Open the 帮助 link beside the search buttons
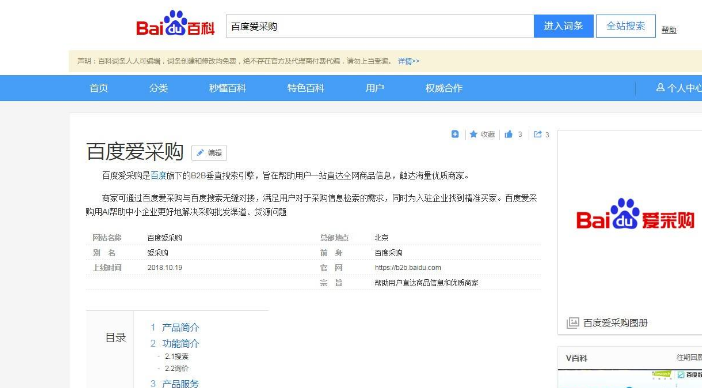702x388 pixels. 669,30
